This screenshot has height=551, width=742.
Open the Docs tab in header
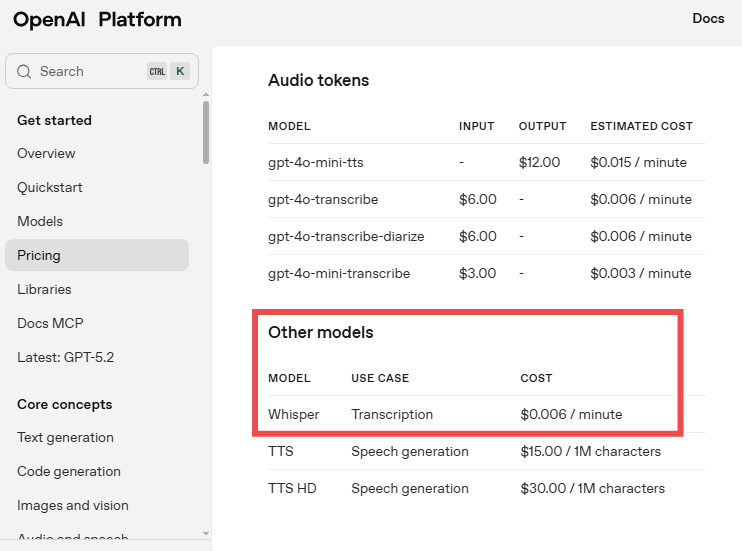[708, 18]
